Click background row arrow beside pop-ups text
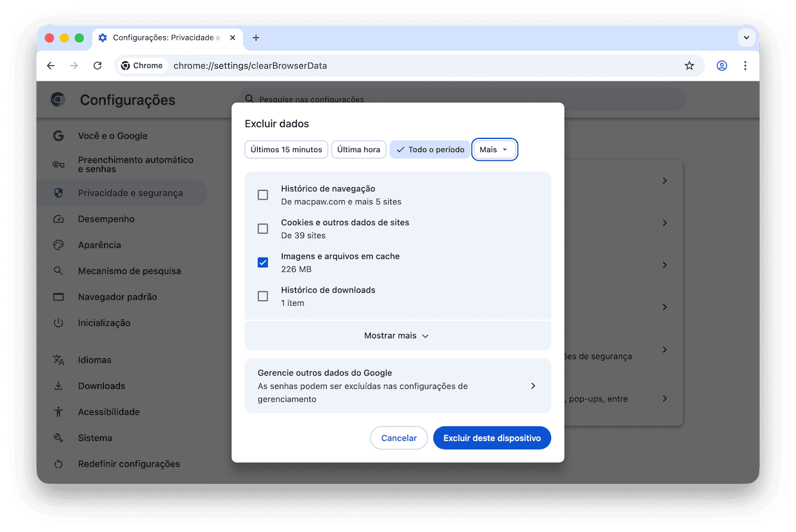 (x=665, y=398)
